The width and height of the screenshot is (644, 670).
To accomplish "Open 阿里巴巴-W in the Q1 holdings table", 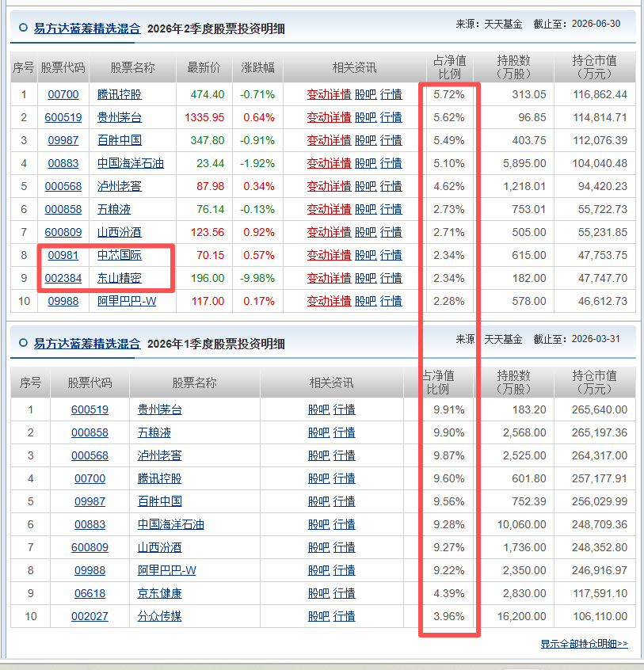I will click(166, 571).
